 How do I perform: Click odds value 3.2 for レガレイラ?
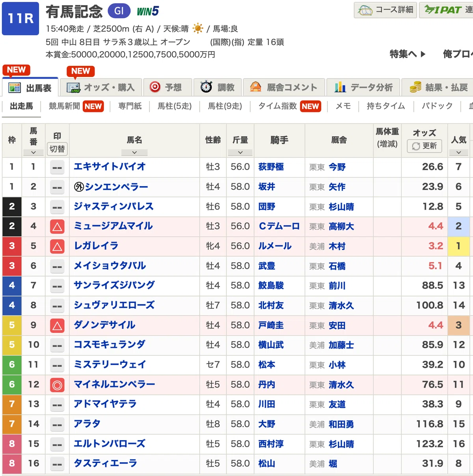click(x=436, y=246)
